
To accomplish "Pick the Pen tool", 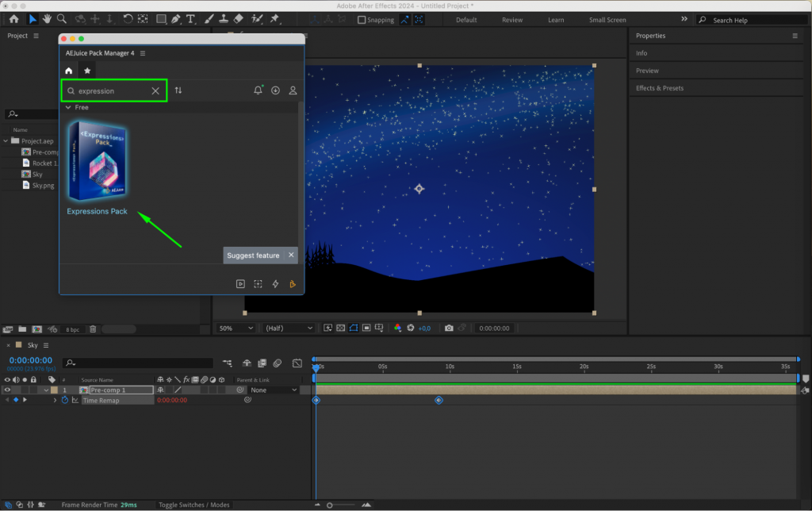I will click(176, 19).
